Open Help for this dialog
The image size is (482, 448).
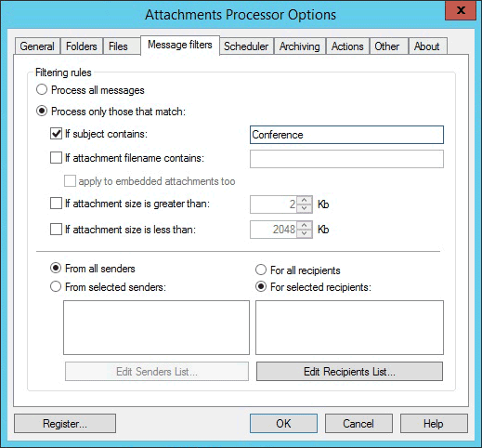click(x=434, y=424)
